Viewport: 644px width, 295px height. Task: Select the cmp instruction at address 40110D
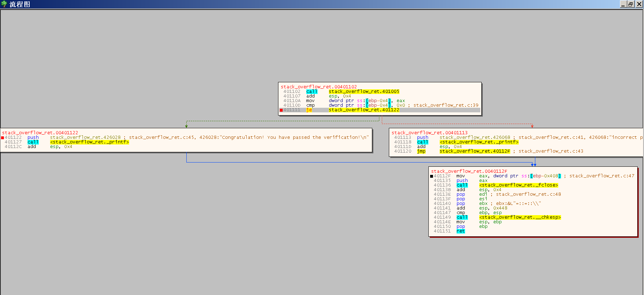[x=311, y=105]
